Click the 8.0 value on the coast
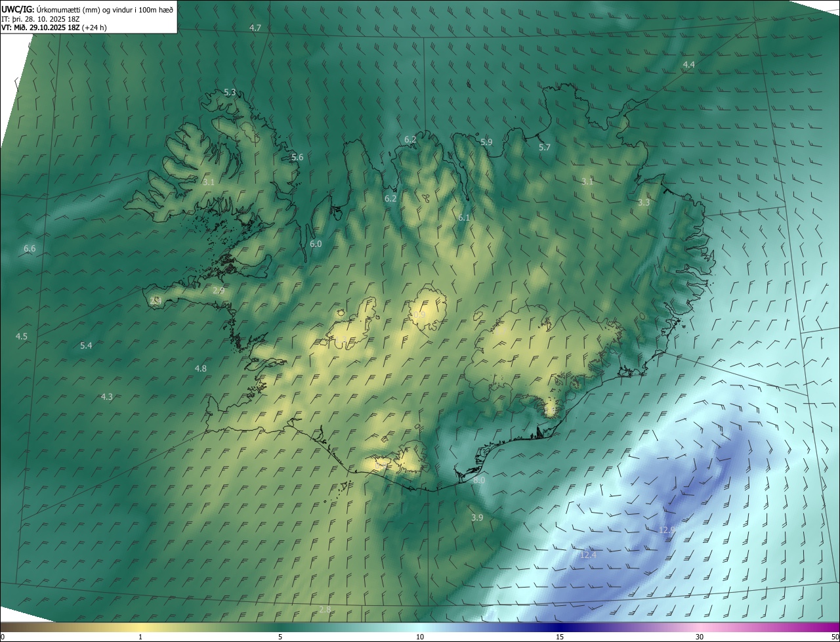This screenshot has height=642, width=840. tap(479, 481)
